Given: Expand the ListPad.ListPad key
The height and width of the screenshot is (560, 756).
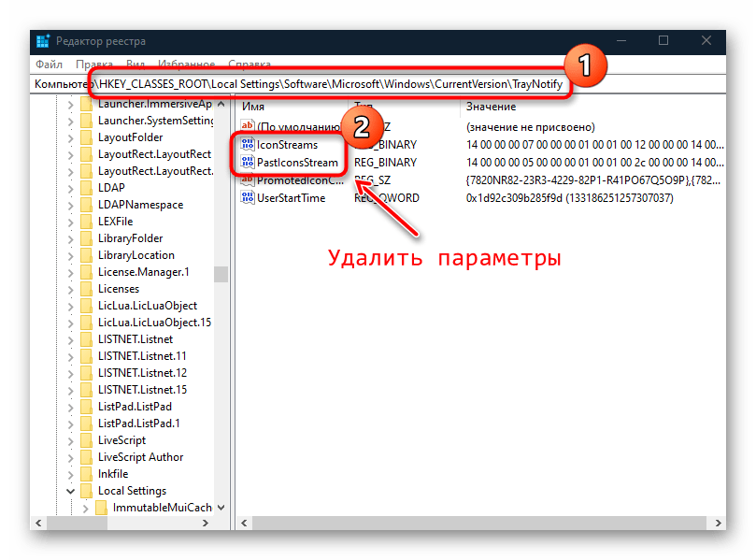Looking at the screenshot, I should (70, 407).
